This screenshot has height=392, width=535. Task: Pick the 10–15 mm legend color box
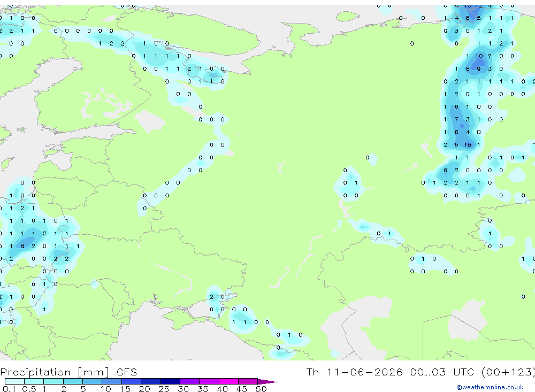point(112,381)
